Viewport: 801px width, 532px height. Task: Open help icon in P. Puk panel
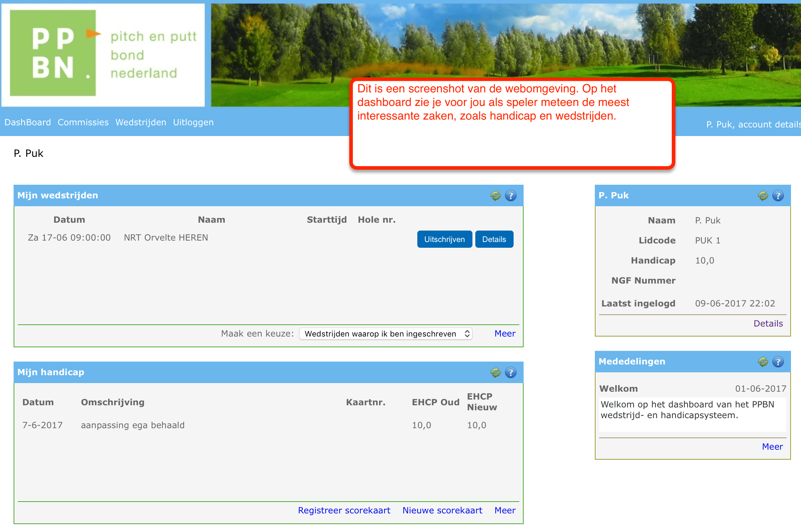point(778,195)
